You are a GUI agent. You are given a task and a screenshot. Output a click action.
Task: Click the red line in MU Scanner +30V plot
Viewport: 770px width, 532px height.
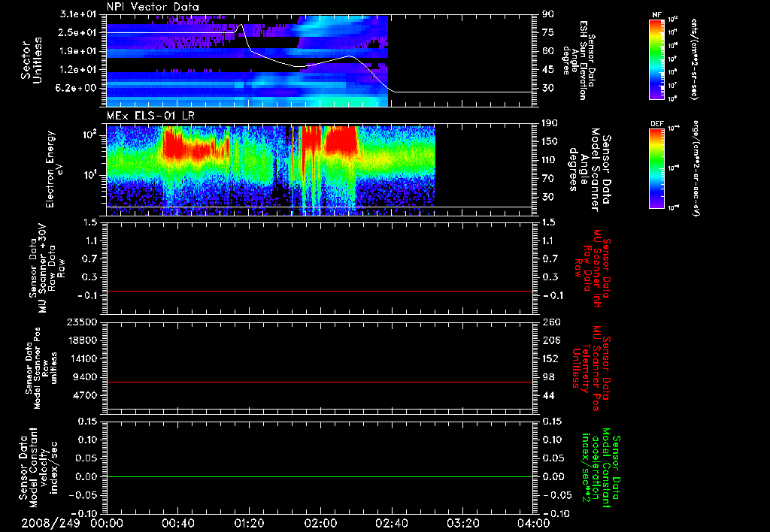click(320, 291)
